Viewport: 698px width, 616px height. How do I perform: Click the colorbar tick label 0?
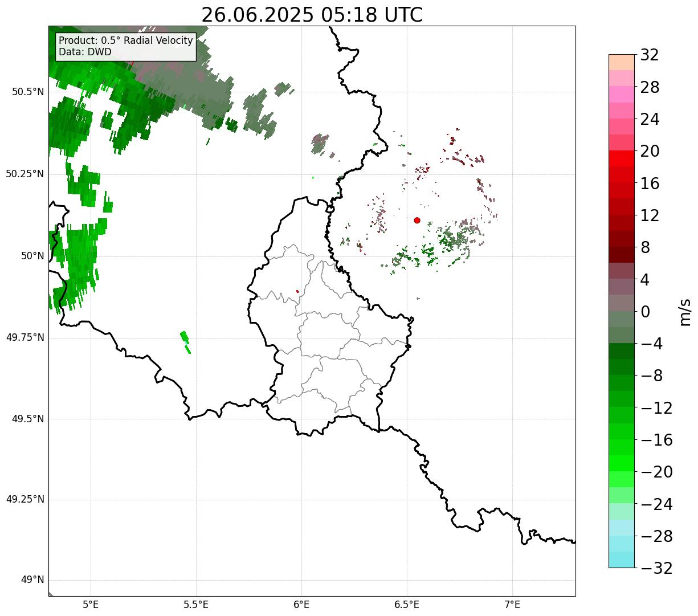tap(645, 312)
